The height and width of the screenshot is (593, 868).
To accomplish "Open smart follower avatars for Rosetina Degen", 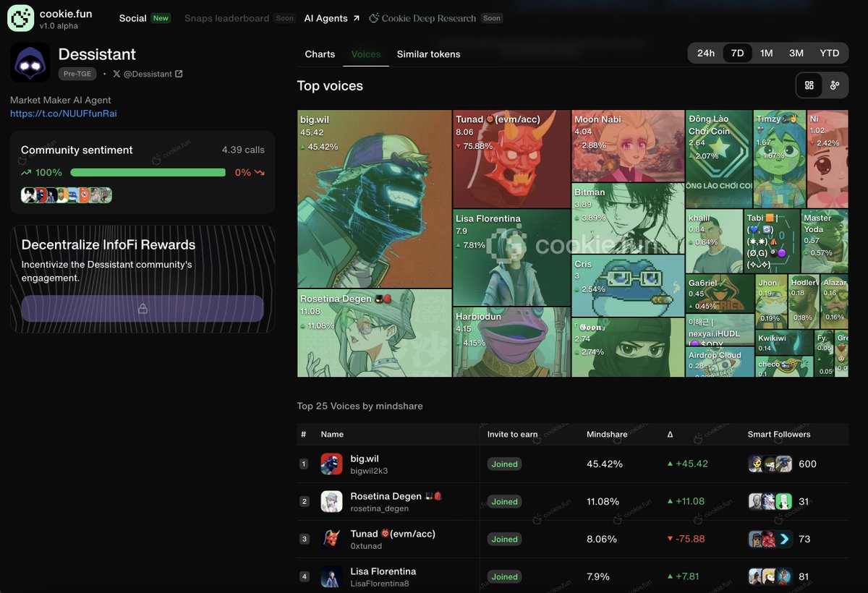I will tap(770, 502).
